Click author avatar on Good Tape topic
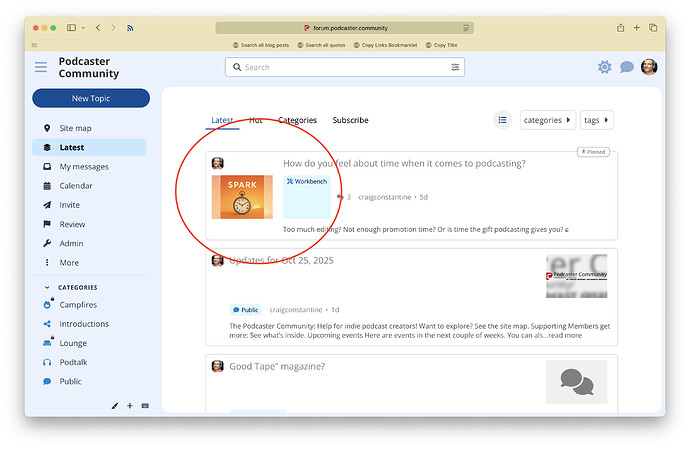 pos(218,366)
